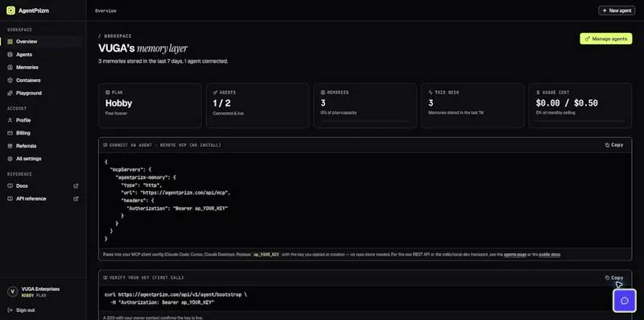Click the Plan card icon
The height and width of the screenshot is (320, 644).
coord(108,93)
